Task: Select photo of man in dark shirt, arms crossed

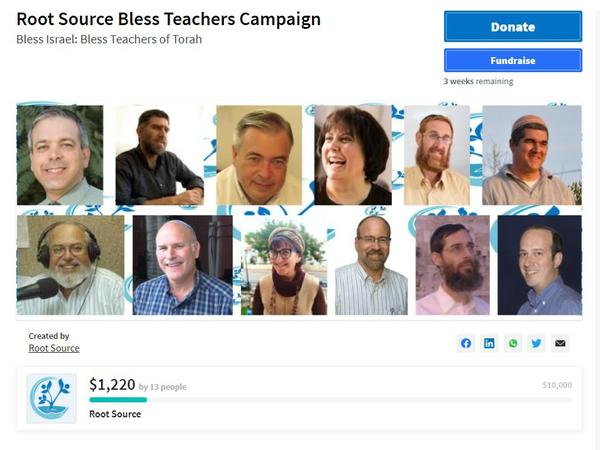Action: 160,155
